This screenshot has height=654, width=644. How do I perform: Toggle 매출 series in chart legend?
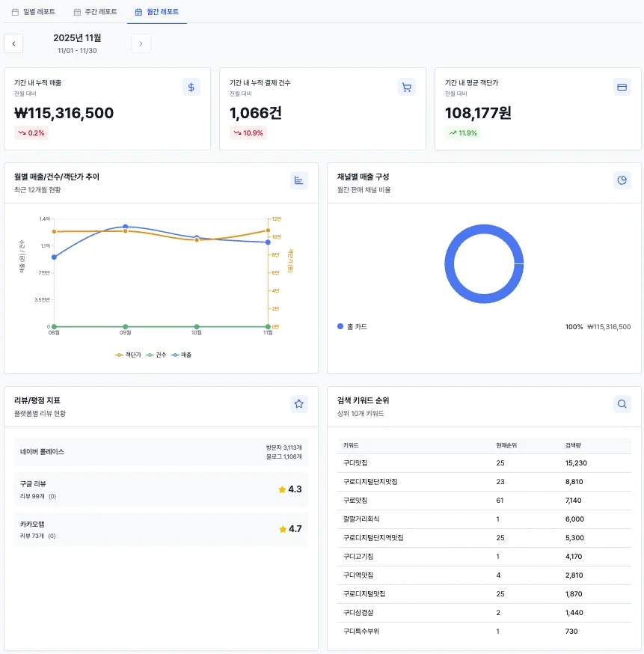click(182, 355)
